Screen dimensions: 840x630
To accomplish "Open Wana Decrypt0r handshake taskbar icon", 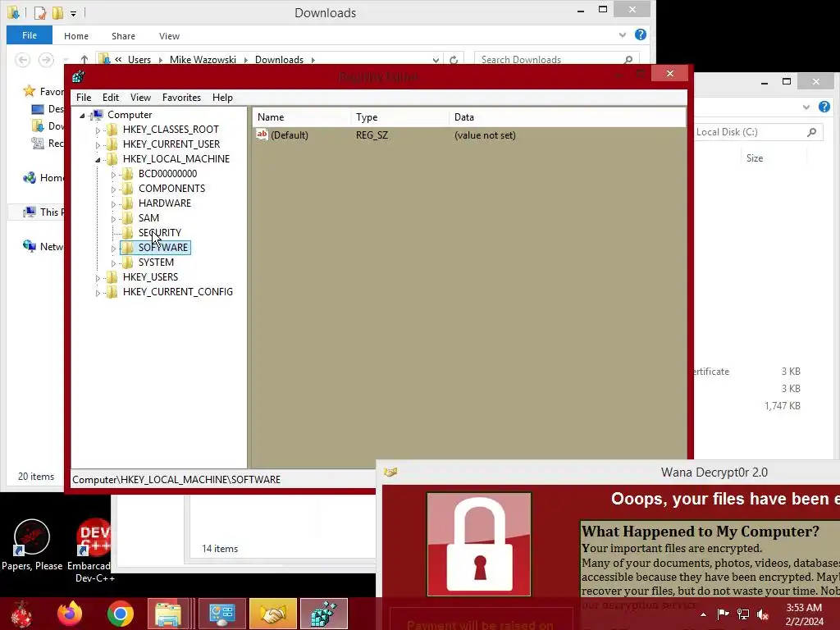I will 272,614.
